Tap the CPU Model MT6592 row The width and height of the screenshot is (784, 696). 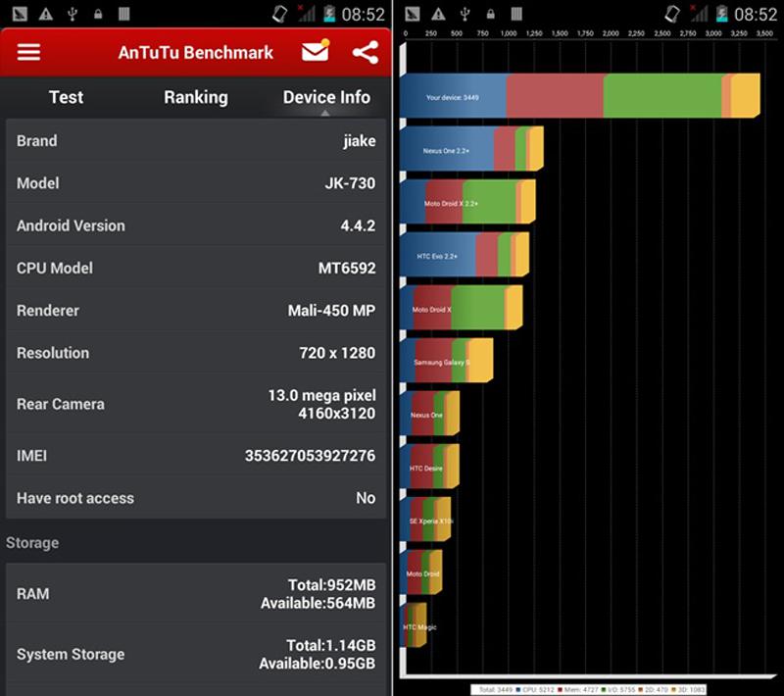195,268
